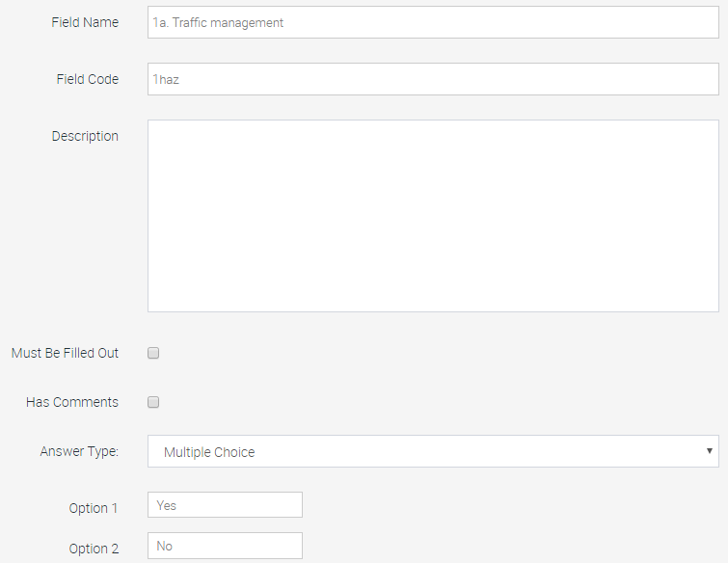Click the '1haz' field code text
The width and height of the screenshot is (728, 563).
click(x=166, y=80)
